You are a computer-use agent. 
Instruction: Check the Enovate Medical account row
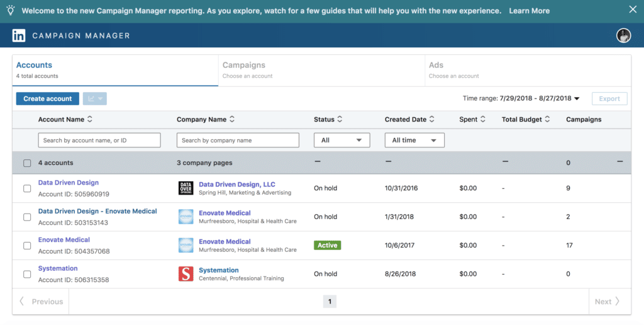point(27,246)
